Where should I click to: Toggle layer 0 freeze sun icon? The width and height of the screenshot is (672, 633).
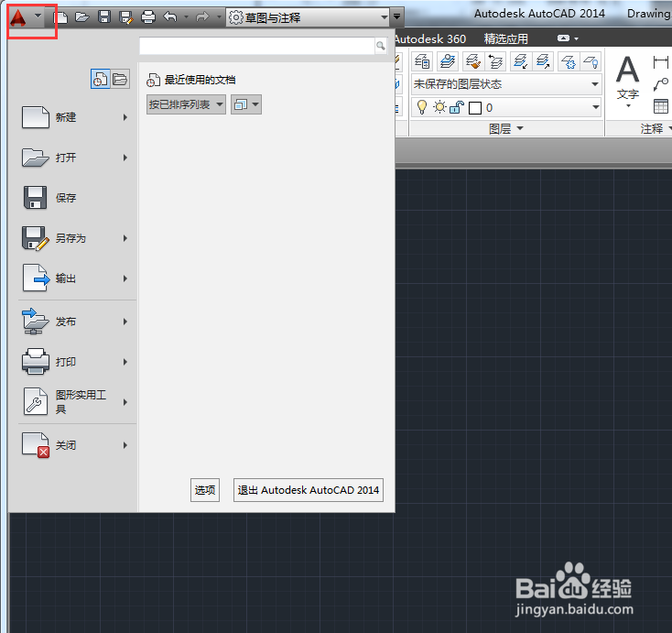[439, 107]
